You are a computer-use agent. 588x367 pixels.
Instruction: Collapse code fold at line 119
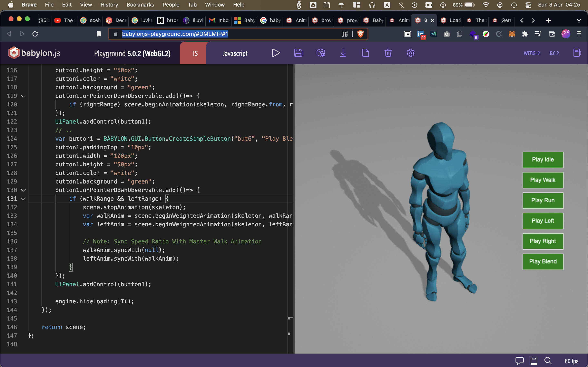(x=23, y=96)
